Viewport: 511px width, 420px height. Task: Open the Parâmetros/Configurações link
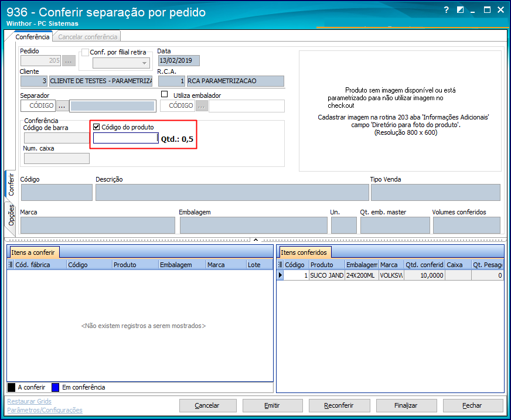45,410
